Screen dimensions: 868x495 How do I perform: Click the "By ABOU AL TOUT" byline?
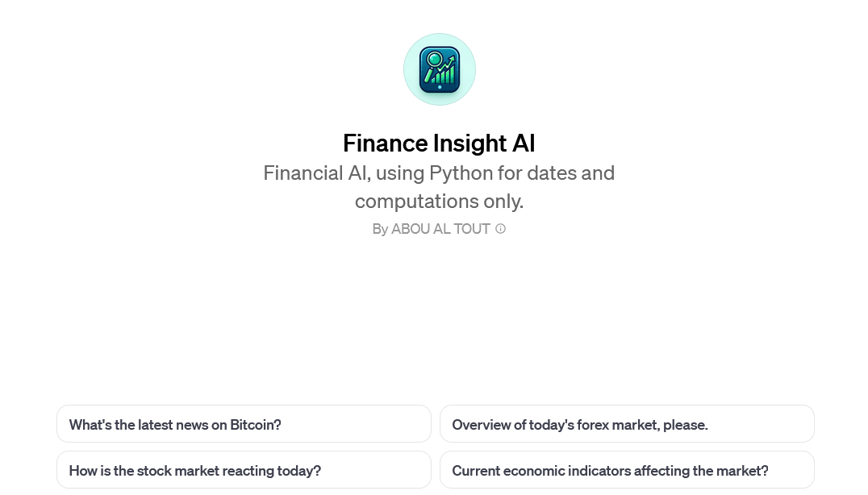click(431, 229)
